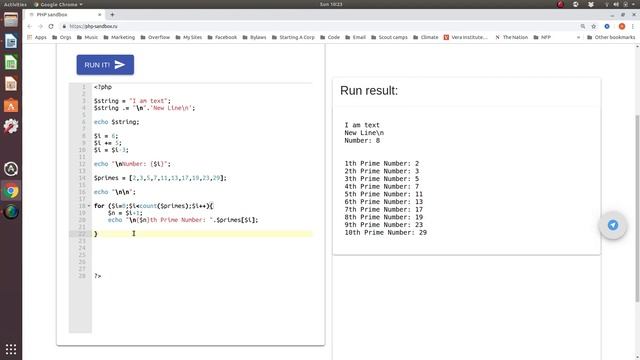Show hidden bookmarks via the overflow chevron
The width and height of the screenshot is (640, 360).
point(578,37)
